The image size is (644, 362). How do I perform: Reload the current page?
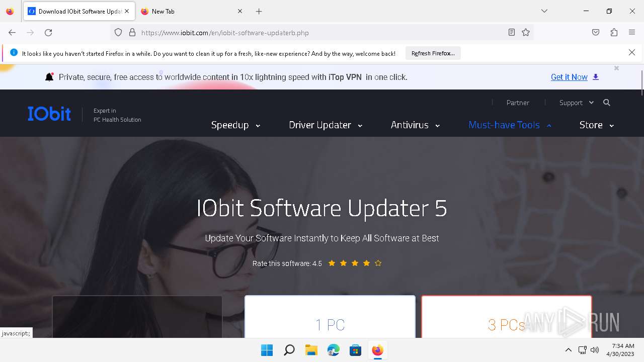pyautogui.click(x=48, y=32)
